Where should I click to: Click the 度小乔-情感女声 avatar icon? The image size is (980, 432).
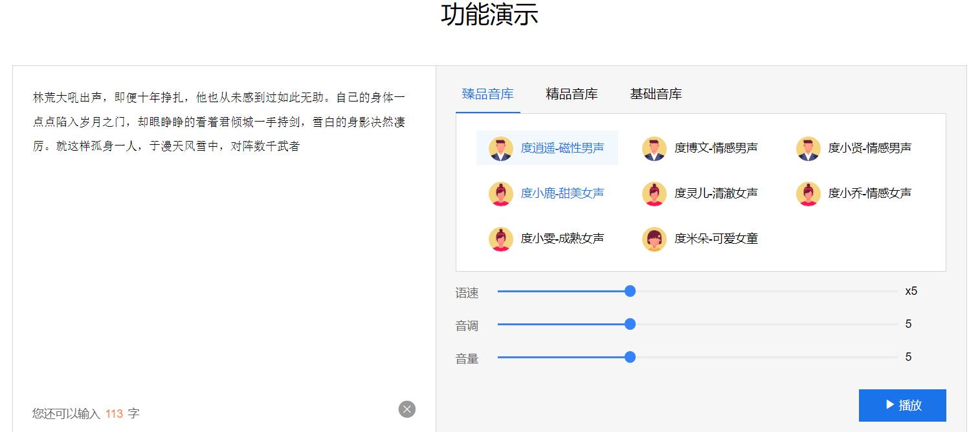[807, 193]
